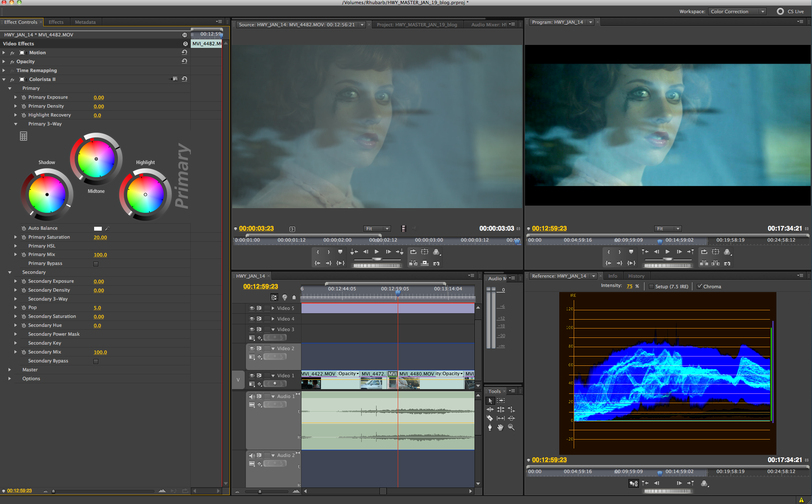Click the Set Encore Chapter Marker icon
The width and height of the screenshot is (812, 504).
point(285,298)
